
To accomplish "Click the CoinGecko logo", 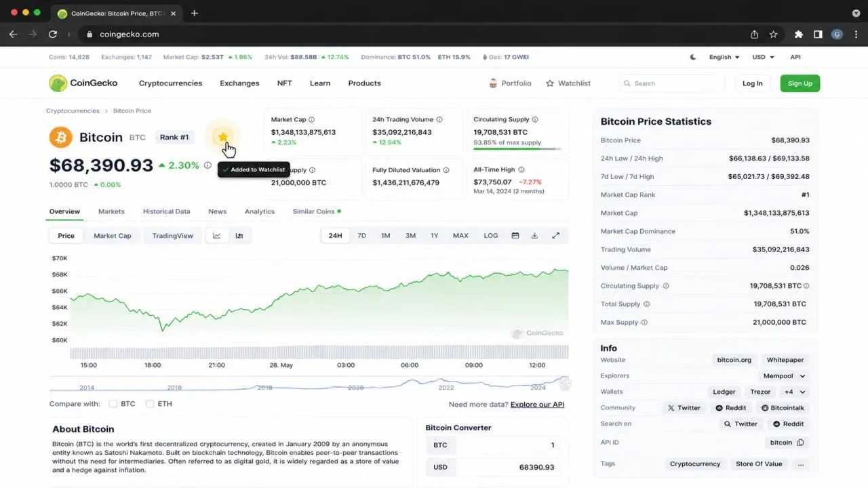I will [x=83, y=83].
